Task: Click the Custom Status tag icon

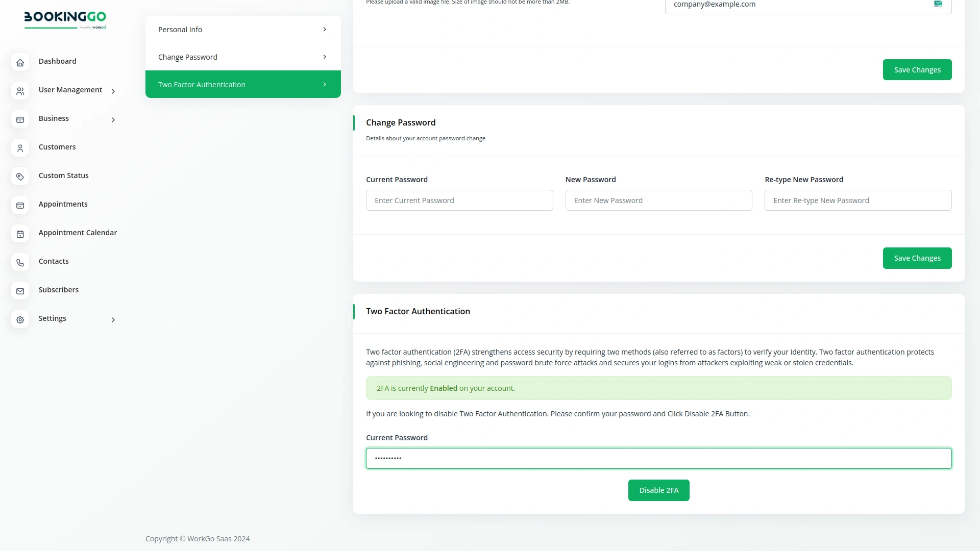Action: click(x=20, y=177)
